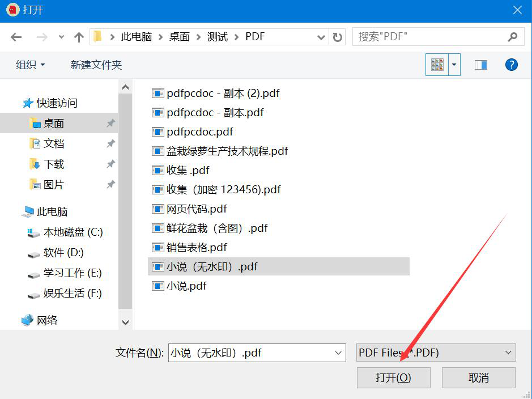
Task: Change view with the view icon
Action: point(437,65)
